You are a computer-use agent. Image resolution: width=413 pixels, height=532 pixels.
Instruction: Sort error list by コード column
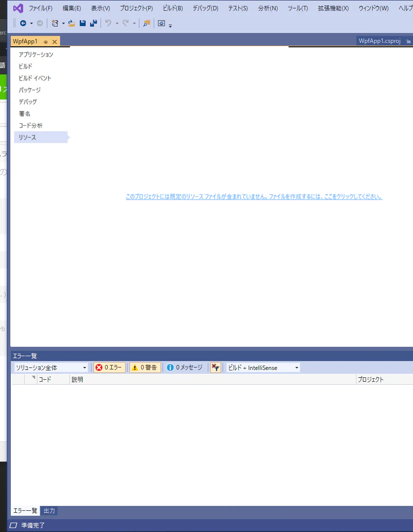click(x=53, y=379)
